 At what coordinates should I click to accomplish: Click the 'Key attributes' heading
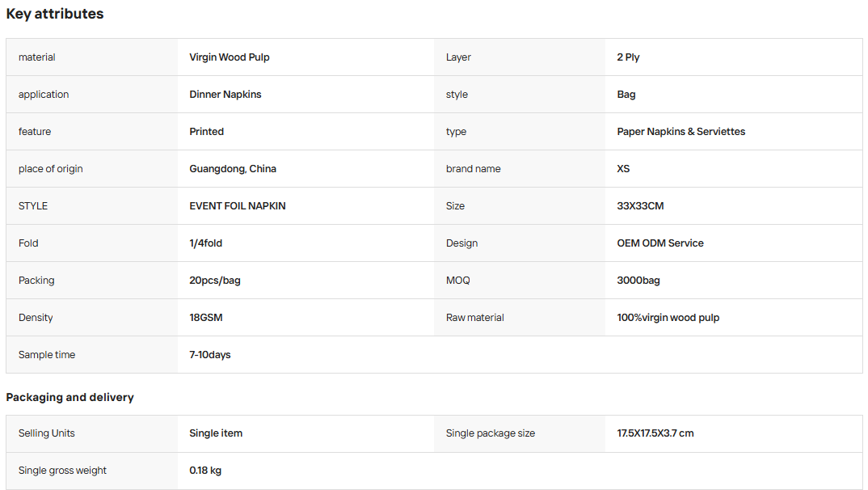coord(55,14)
